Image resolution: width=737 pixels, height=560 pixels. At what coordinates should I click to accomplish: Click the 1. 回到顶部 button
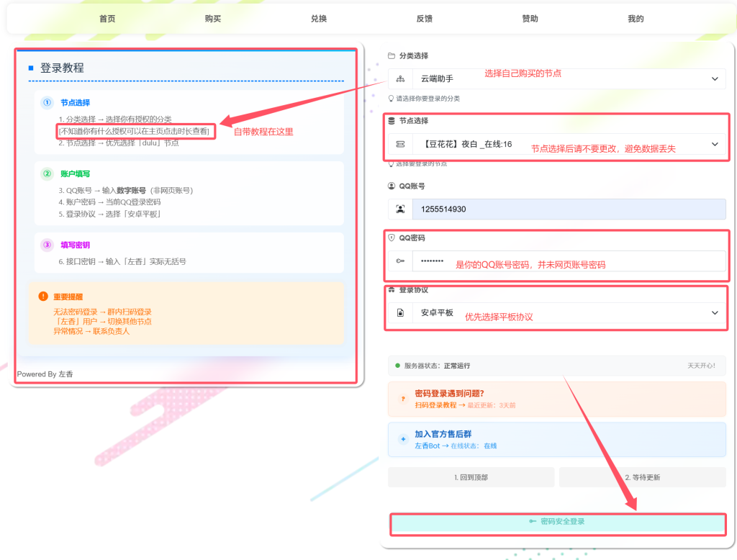tap(471, 477)
